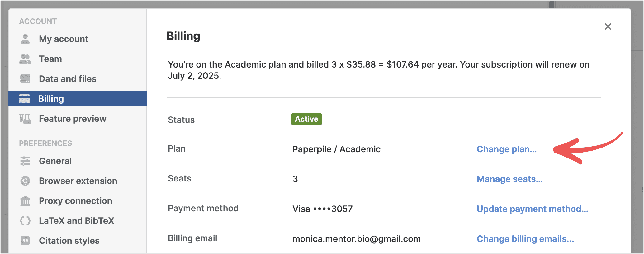
Task: Click the Citation styles quote icon
Action: click(25, 241)
